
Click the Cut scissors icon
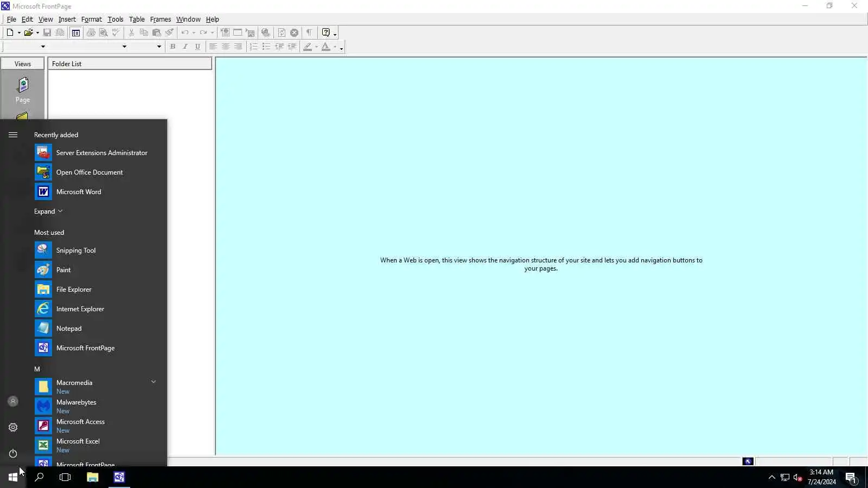(x=131, y=33)
